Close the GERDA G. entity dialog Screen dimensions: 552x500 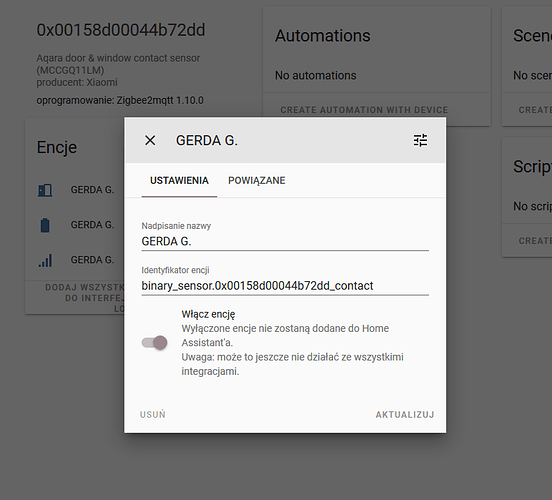(150, 140)
